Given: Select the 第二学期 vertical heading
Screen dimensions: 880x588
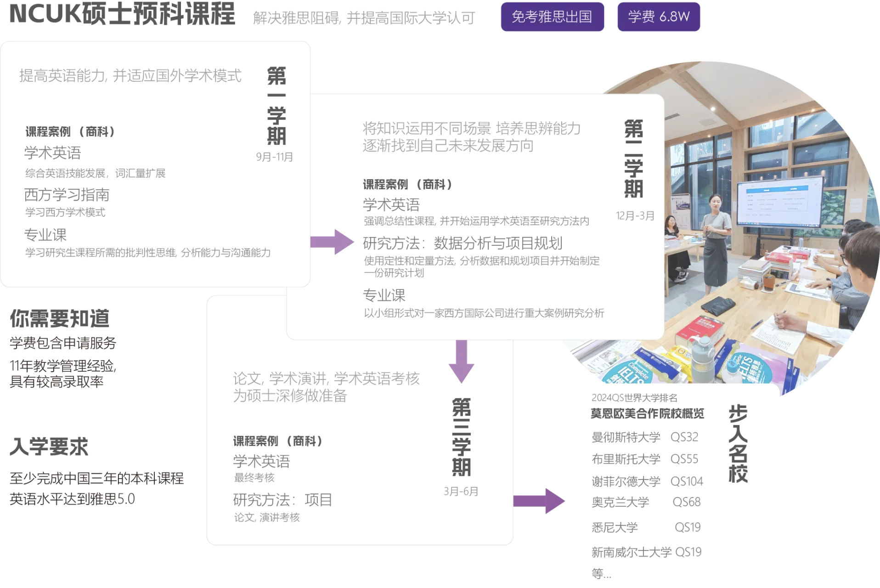Looking at the screenshot, I should pyautogui.click(x=633, y=158).
